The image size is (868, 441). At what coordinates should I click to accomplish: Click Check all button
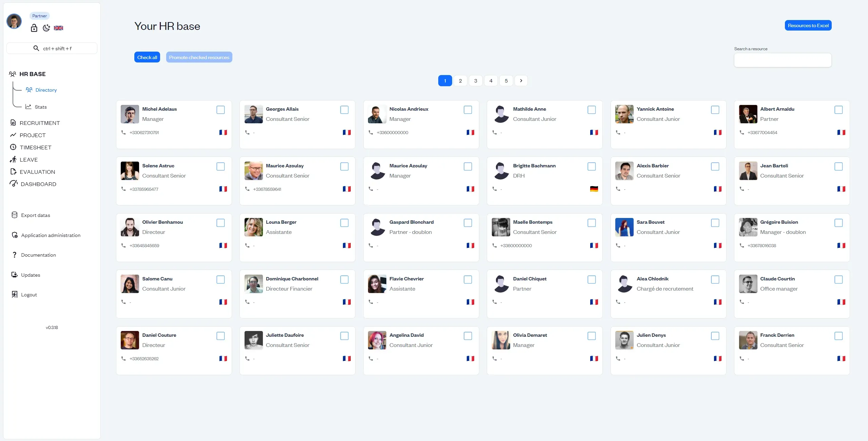147,57
